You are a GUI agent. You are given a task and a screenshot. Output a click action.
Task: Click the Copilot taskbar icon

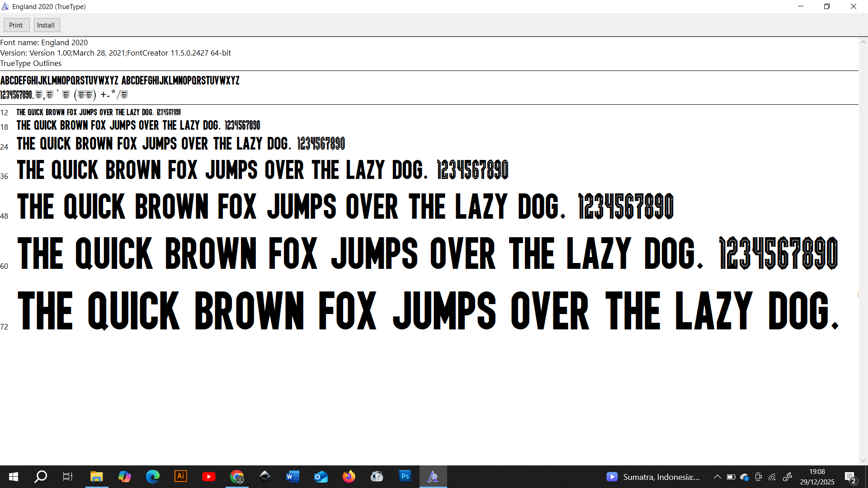point(124,477)
